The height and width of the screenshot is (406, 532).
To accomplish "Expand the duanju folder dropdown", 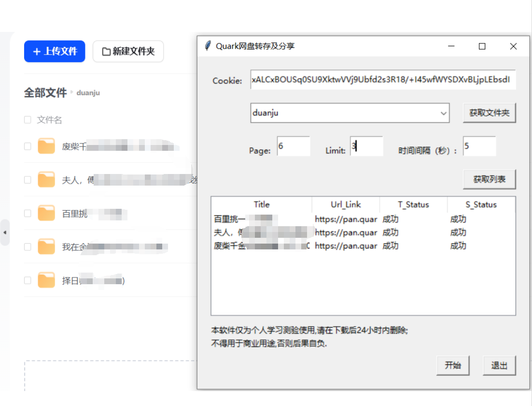I will 443,113.
